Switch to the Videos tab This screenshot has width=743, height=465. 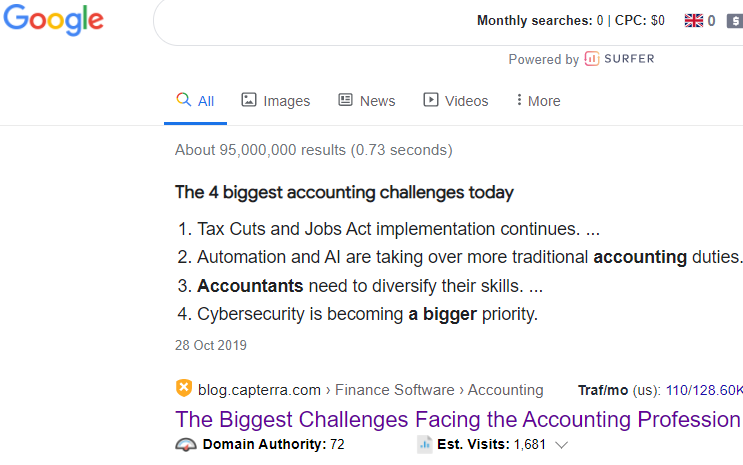(x=456, y=101)
